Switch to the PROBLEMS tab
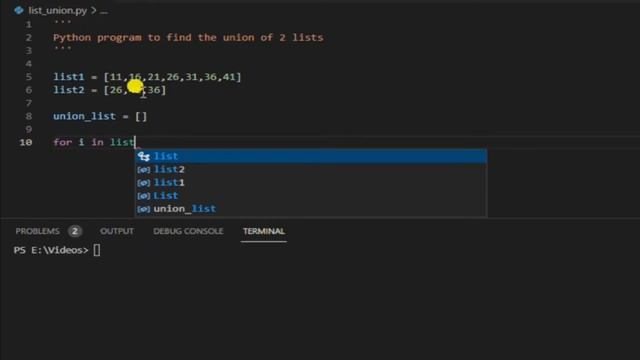640x360 pixels. (x=38, y=231)
